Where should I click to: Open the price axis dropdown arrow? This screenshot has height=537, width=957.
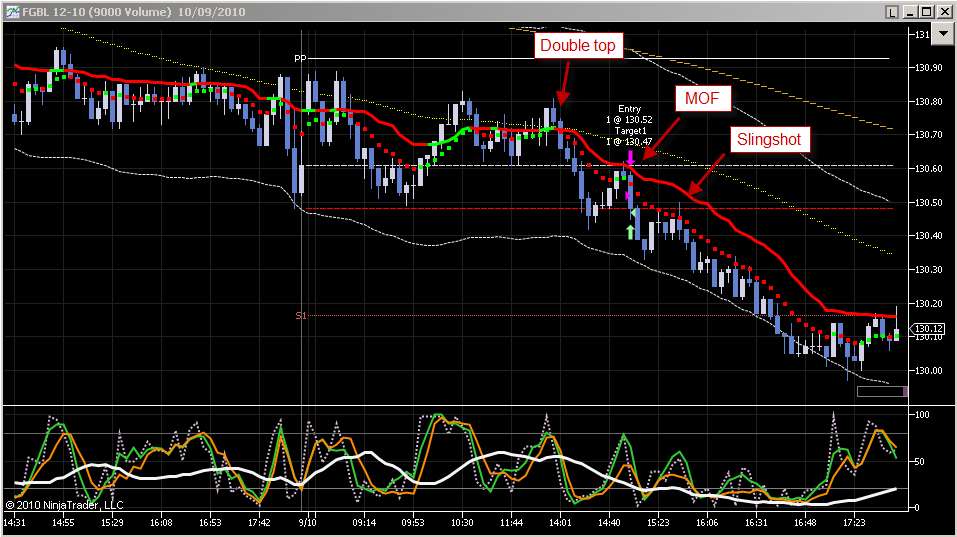(x=944, y=34)
